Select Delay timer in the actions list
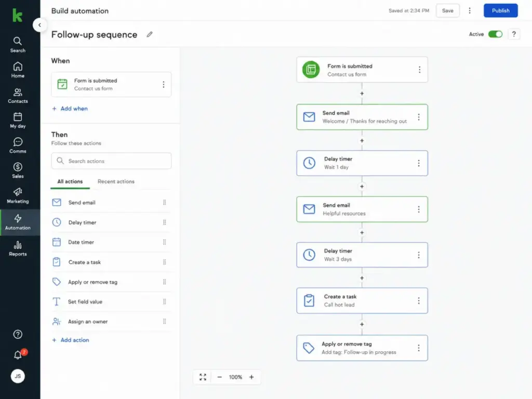 111,222
